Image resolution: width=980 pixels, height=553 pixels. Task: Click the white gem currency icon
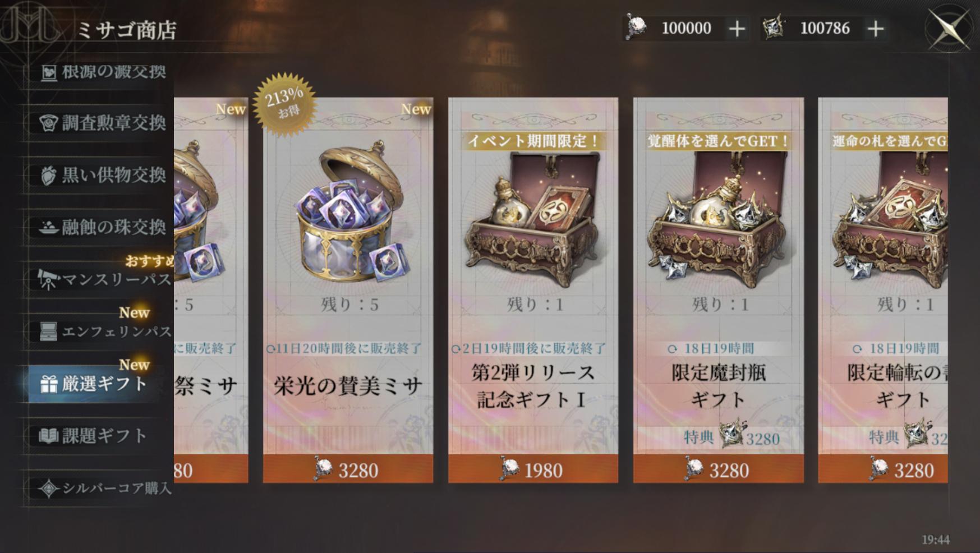636,27
